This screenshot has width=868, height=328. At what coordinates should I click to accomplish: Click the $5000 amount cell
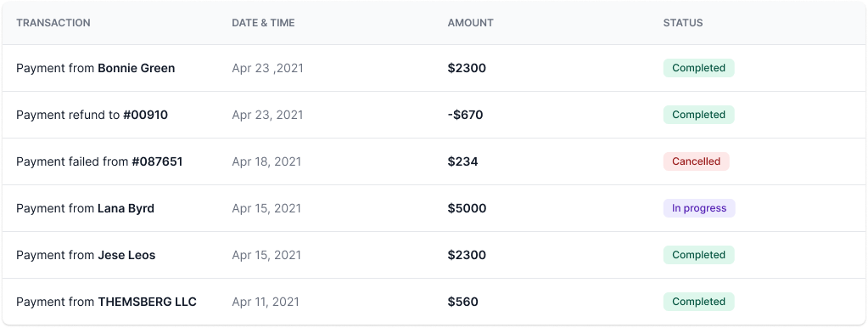[467, 208]
